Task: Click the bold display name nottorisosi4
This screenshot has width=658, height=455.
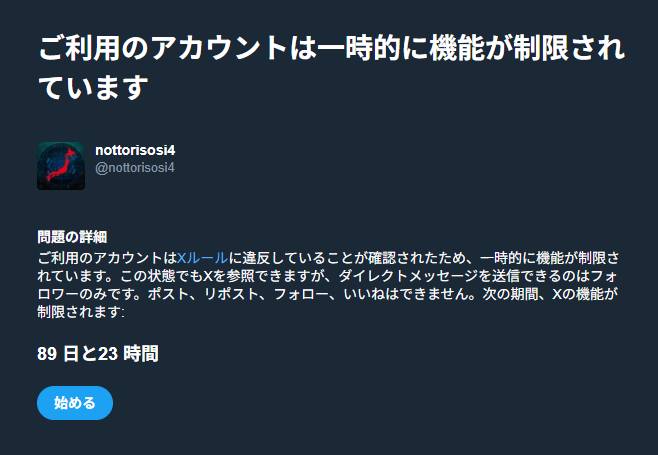Action: 135,150
